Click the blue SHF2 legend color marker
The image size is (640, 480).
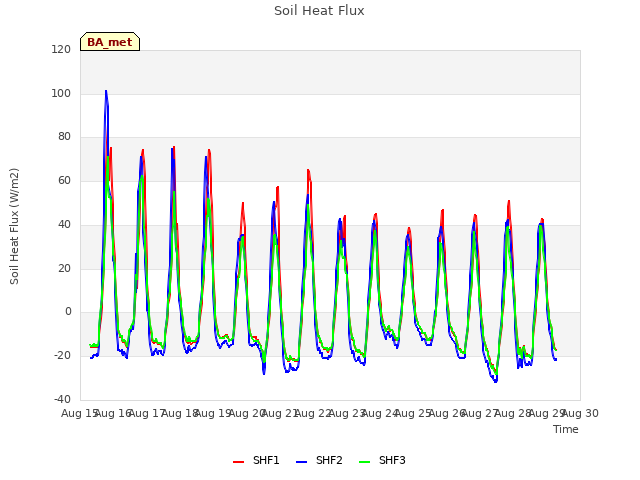point(301,462)
